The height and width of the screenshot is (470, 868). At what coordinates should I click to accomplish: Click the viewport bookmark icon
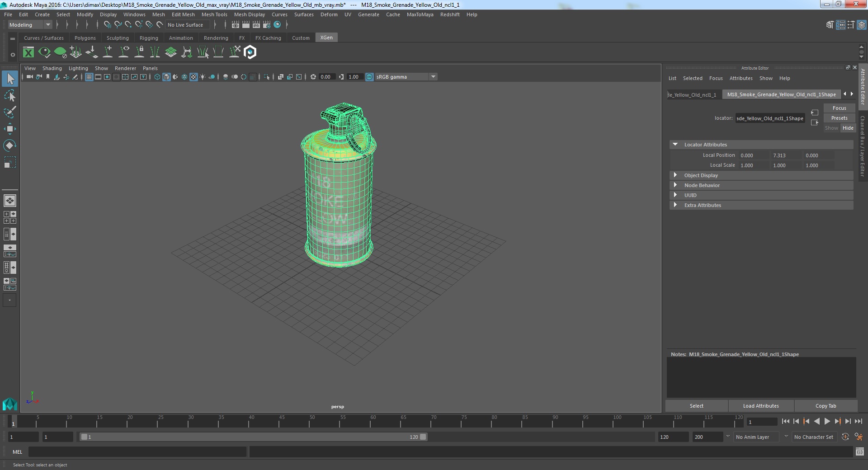pos(48,77)
